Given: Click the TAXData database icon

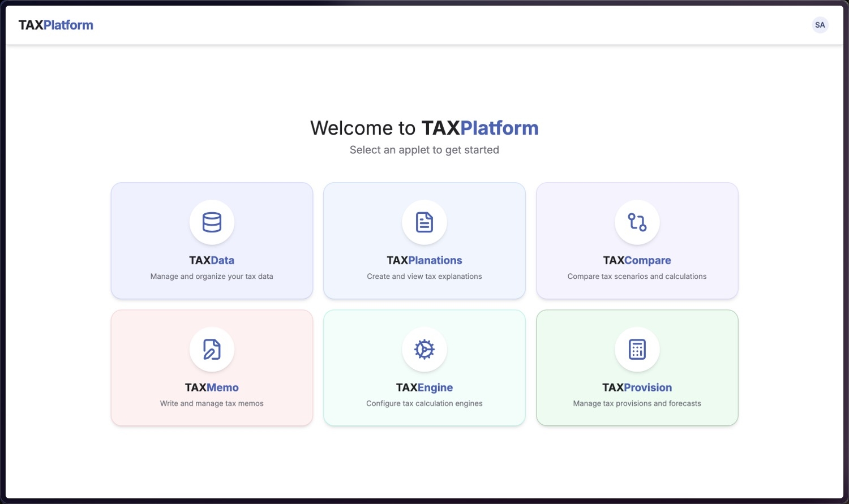Looking at the screenshot, I should pos(212,222).
